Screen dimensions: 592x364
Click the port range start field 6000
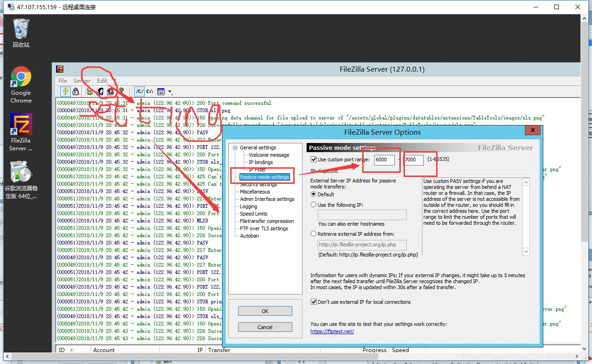384,159
